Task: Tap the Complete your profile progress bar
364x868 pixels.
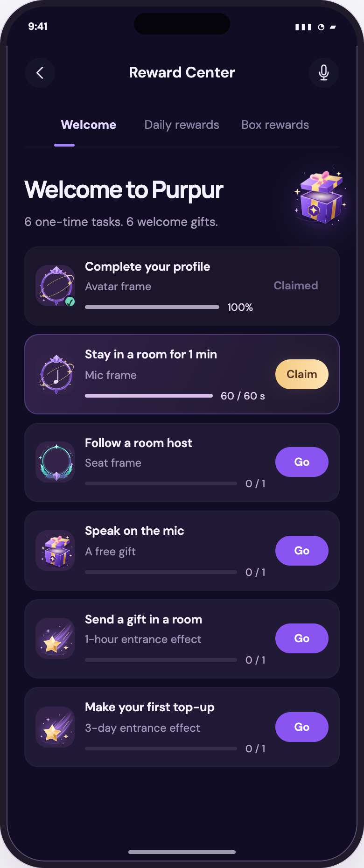Action: (x=152, y=307)
